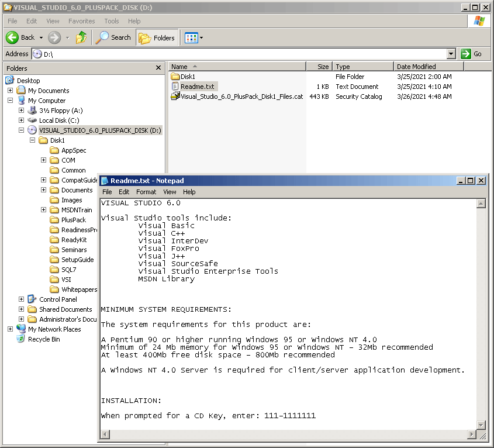Select the PlusPack folder icon
This screenshot has height=448, width=494.
(x=54, y=220)
